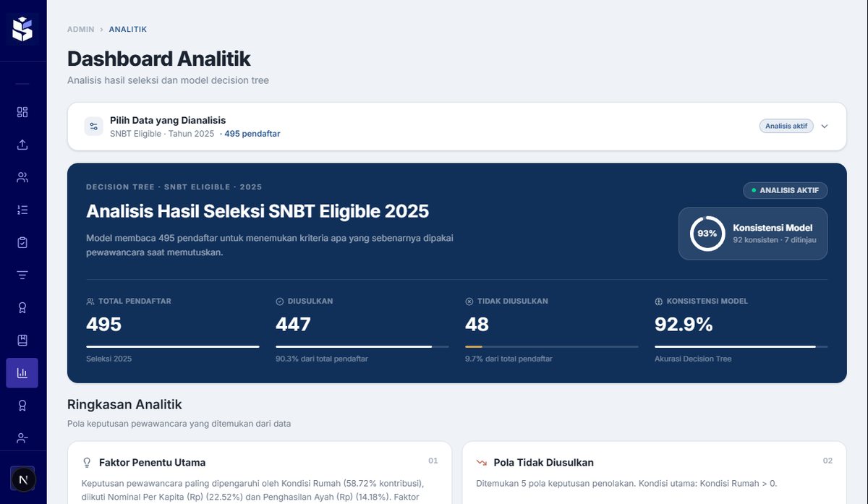The width and height of the screenshot is (868, 504).
Task: Click the Diusulkan progress bar
Action: 362,347
